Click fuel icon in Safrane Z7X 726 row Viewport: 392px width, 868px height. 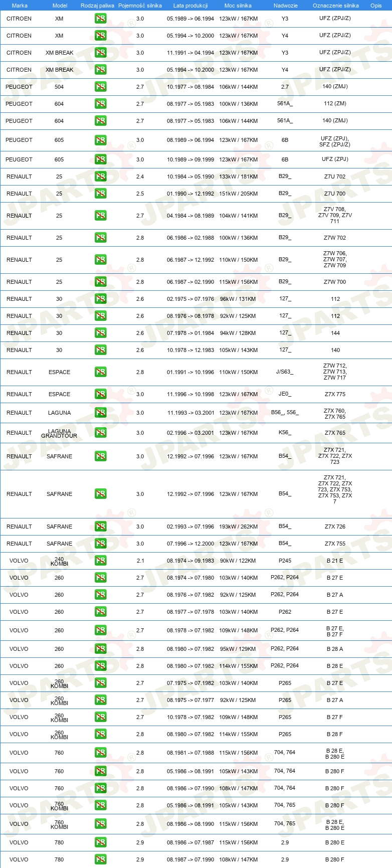[100, 527]
